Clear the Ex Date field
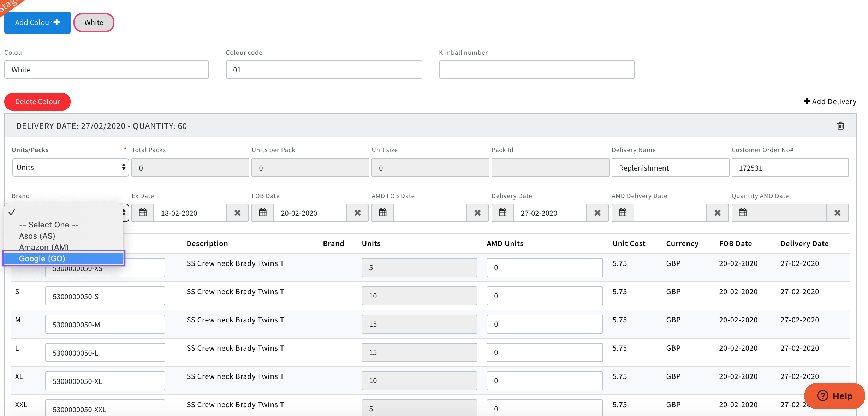 click(237, 213)
